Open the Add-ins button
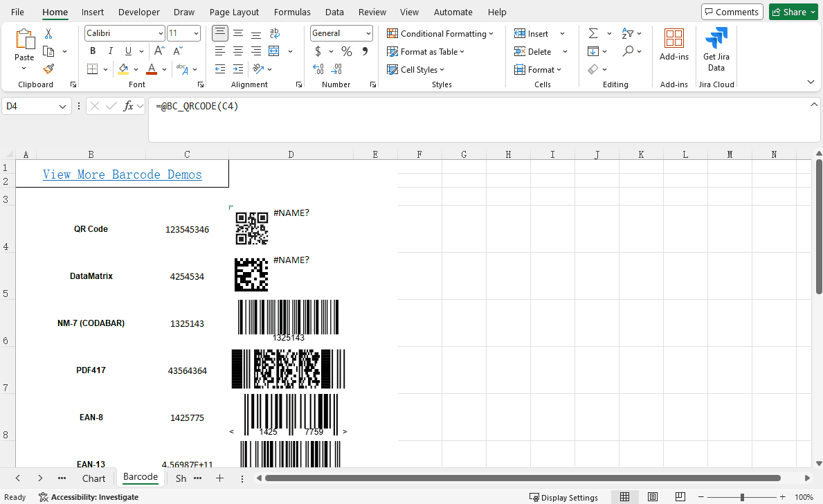This screenshot has height=504, width=823. (674, 45)
